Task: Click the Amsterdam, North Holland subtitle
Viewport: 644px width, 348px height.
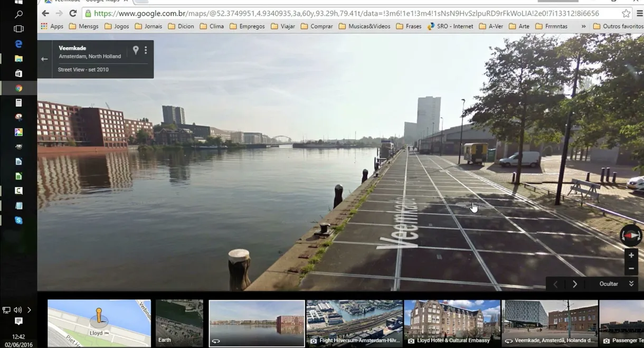Action: (x=90, y=57)
